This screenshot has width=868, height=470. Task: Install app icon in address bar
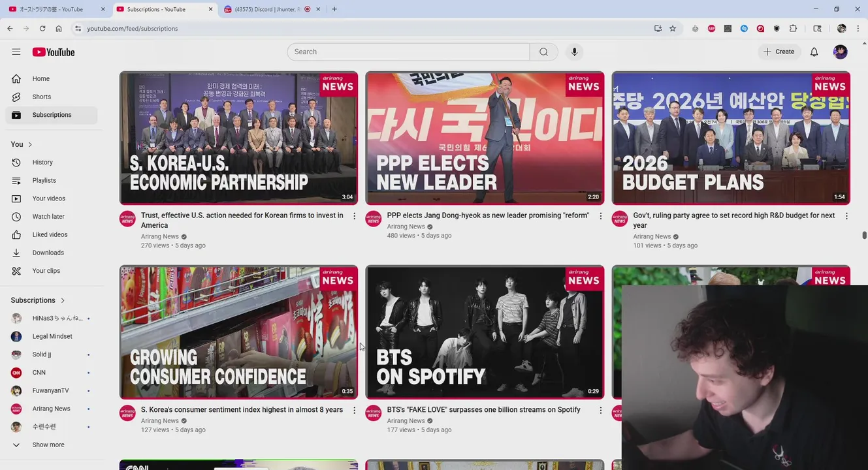click(658, 29)
